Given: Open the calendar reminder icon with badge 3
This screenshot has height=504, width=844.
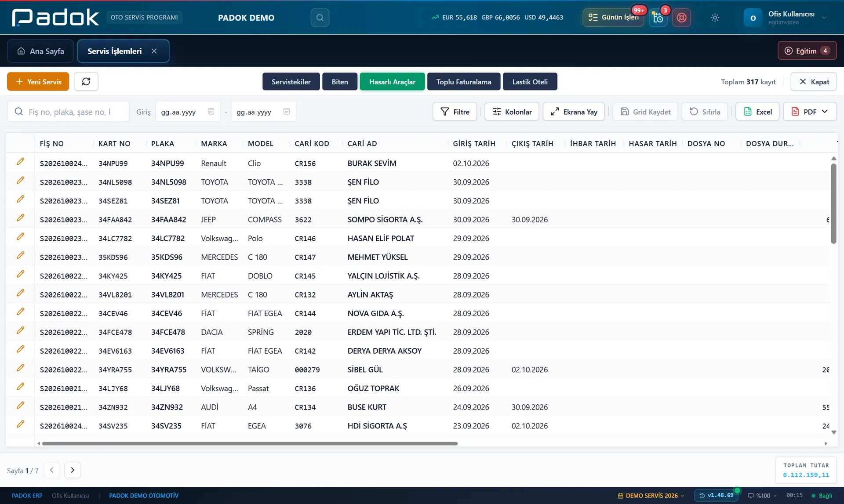Looking at the screenshot, I should pos(658,18).
